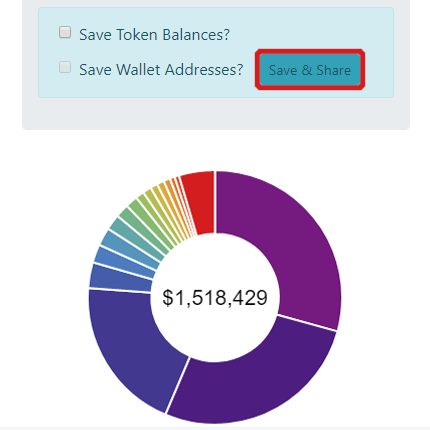430x430 pixels.
Task: Enable the Save Token Balances checkbox
Action: click(65, 33)
